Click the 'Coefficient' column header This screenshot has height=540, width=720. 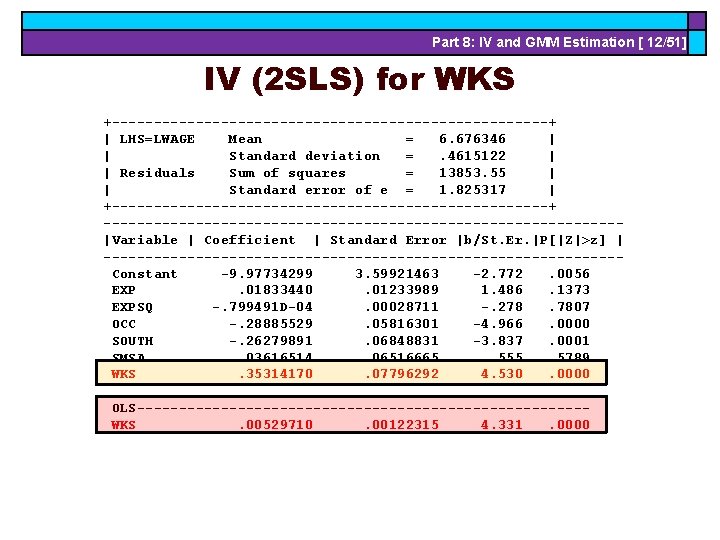pyautogui.click(x=250, y=240)
